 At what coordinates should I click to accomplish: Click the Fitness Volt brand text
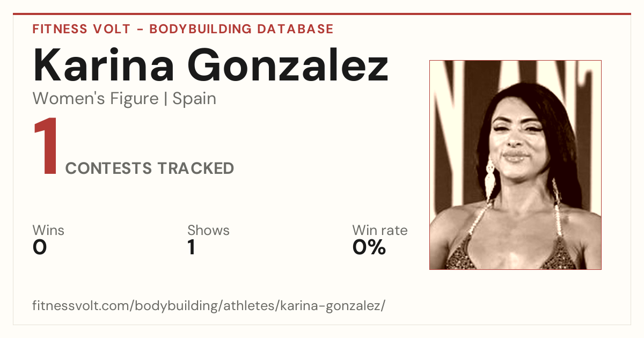pyautogui.click(x=81, y=29)
